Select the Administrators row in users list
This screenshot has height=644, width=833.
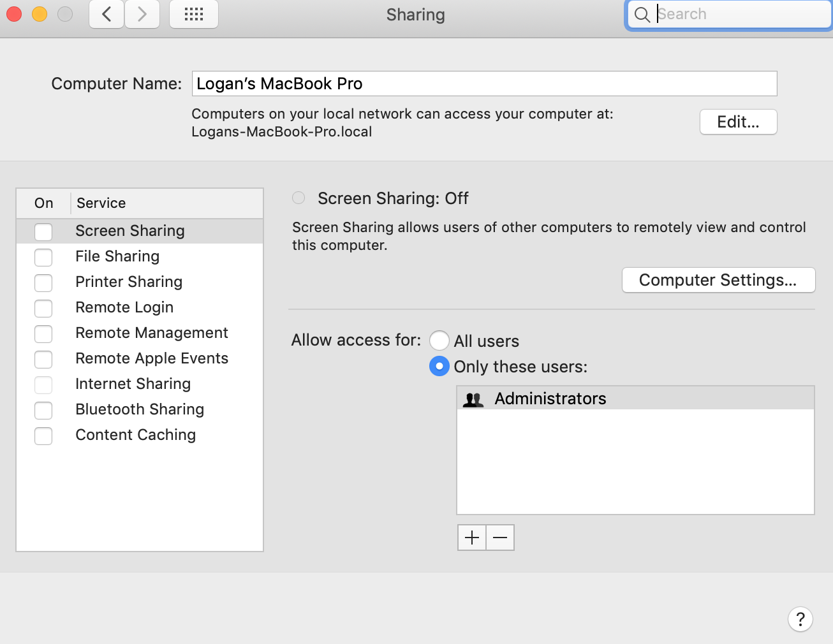pos(635,399)
